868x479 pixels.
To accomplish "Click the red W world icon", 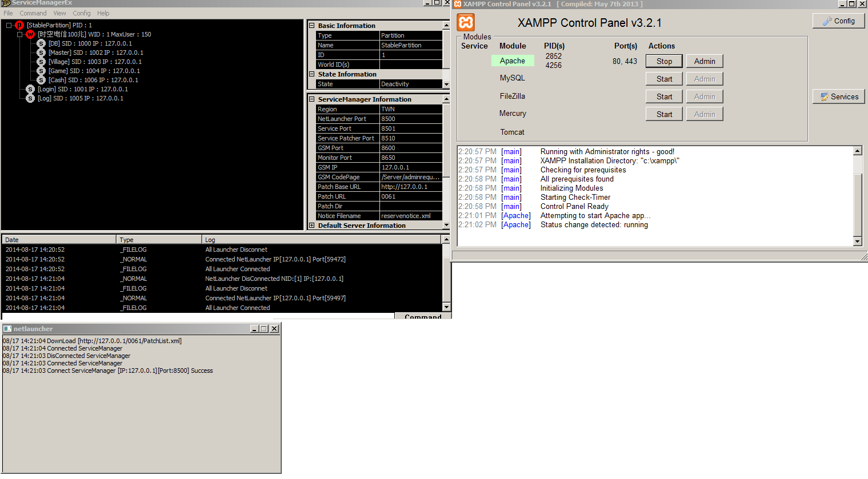I will point(30,34).
